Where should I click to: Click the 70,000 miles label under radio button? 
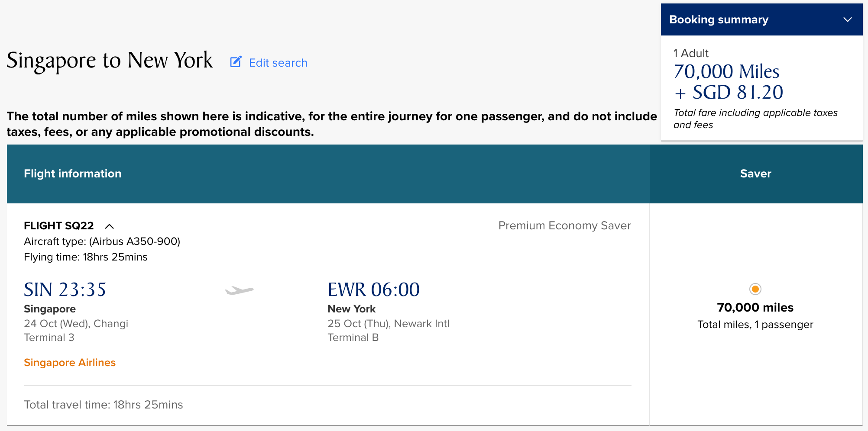755,308
